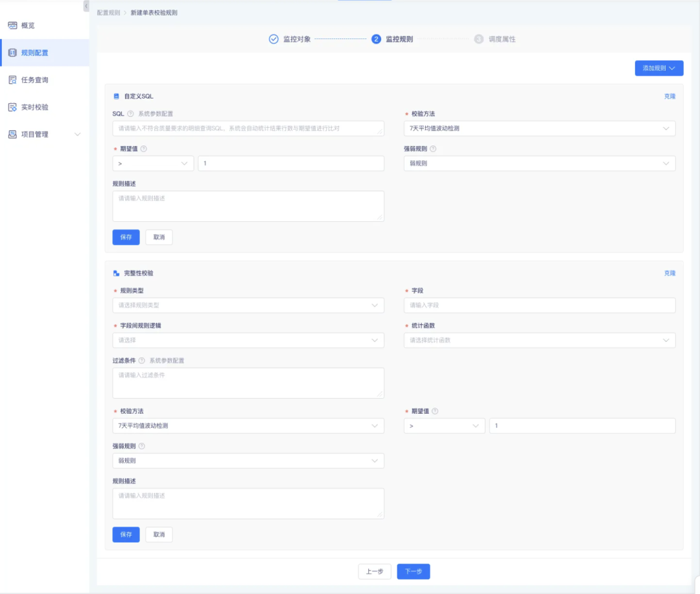Focus the 期望值 value field in 自定义SQL
Viewport: 700px width, 594px height.
[290, 163]
